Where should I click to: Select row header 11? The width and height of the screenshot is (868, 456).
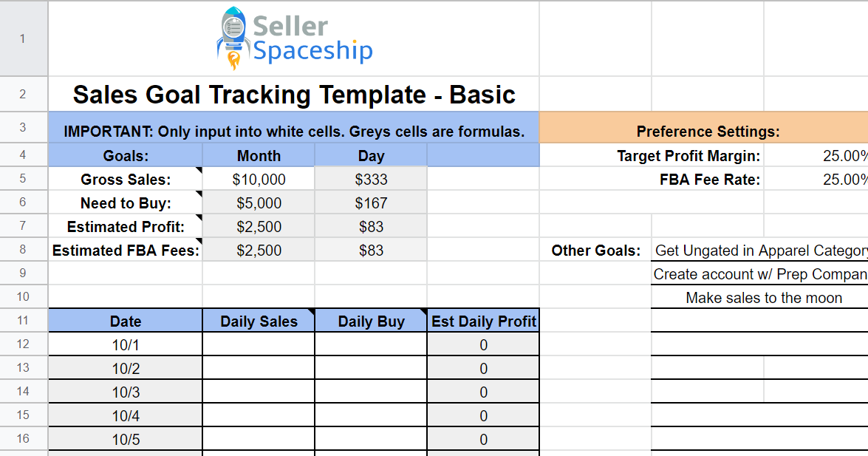coord(23,320)
